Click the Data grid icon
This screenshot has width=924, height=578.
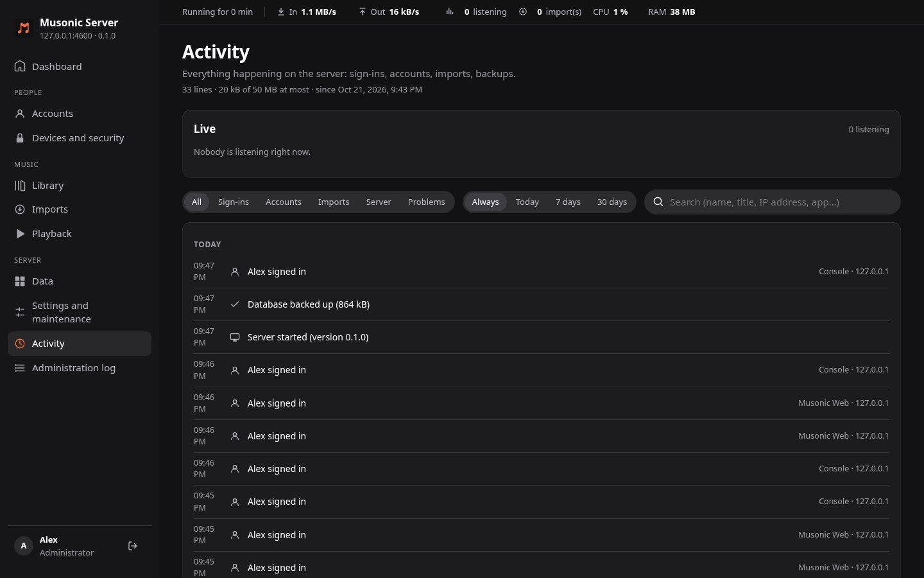coord(20,281)
